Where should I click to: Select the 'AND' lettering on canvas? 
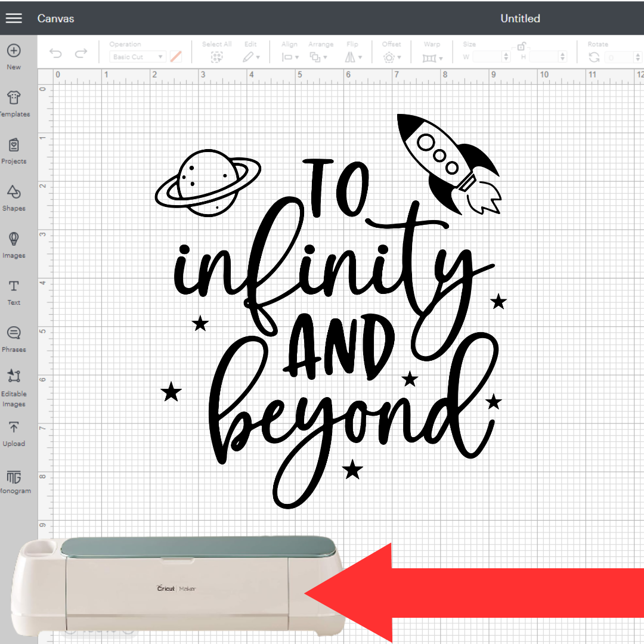coord(339,347)
